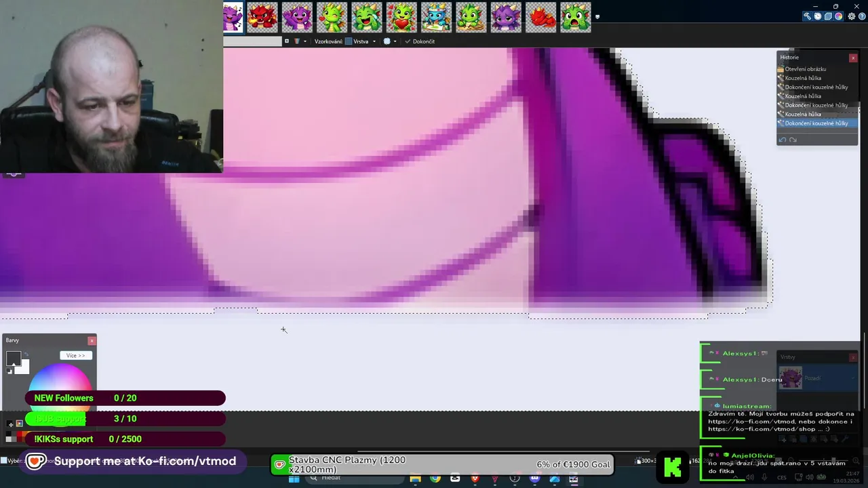The image size is (868, 488).
Task: Reset colors to black and white icon
Action: [x=9, y=371]
